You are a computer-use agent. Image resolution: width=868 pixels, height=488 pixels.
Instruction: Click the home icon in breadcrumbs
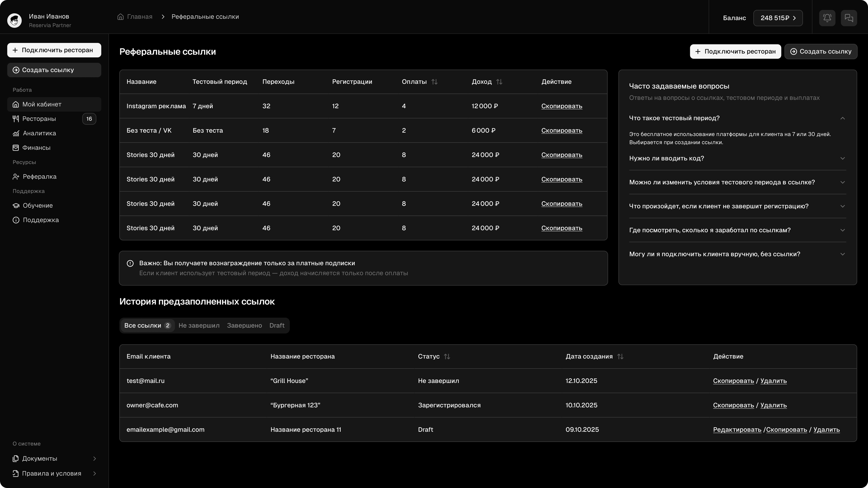tap(120, 17)
